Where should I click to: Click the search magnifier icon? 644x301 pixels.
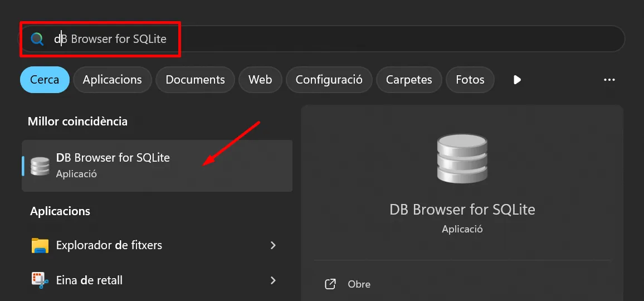click(37, 39)
